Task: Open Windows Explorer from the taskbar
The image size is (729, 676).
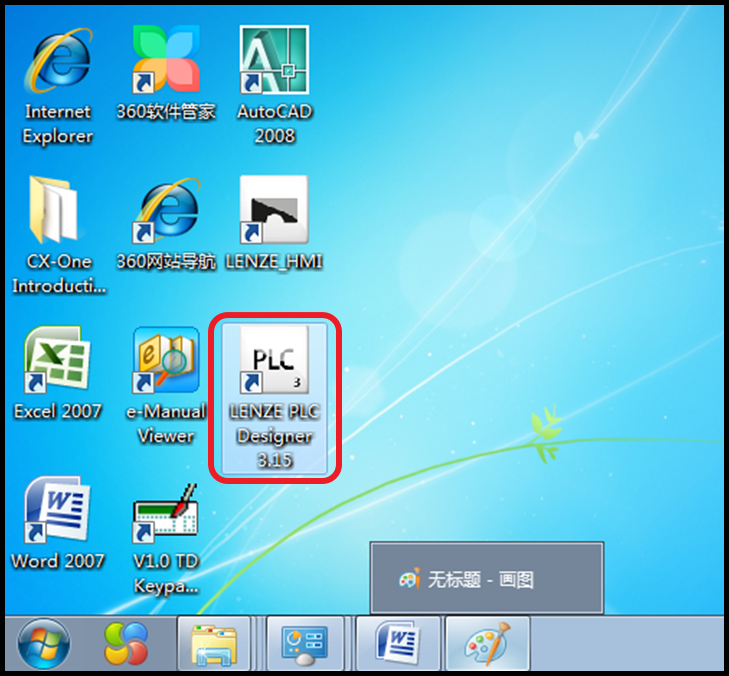Action: pos(214,644)
